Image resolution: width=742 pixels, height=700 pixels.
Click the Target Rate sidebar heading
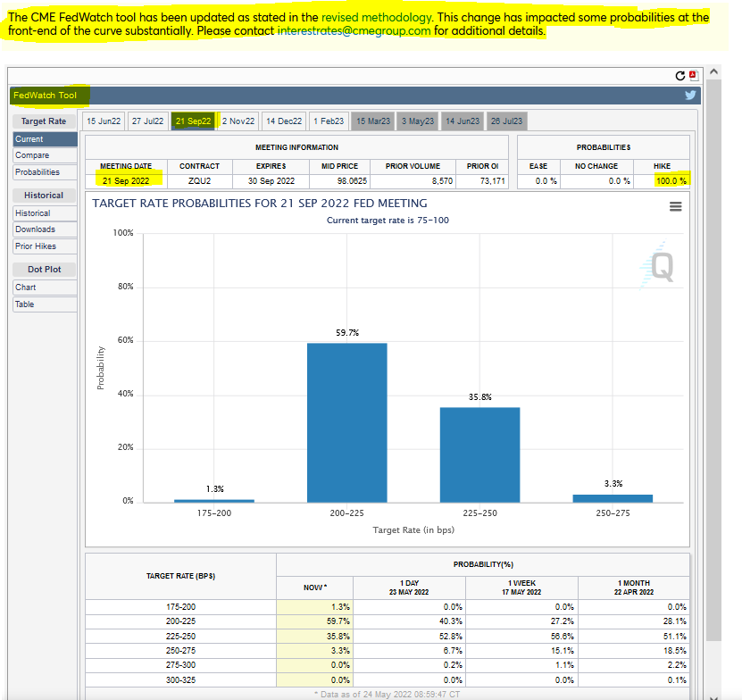[44, 121]
